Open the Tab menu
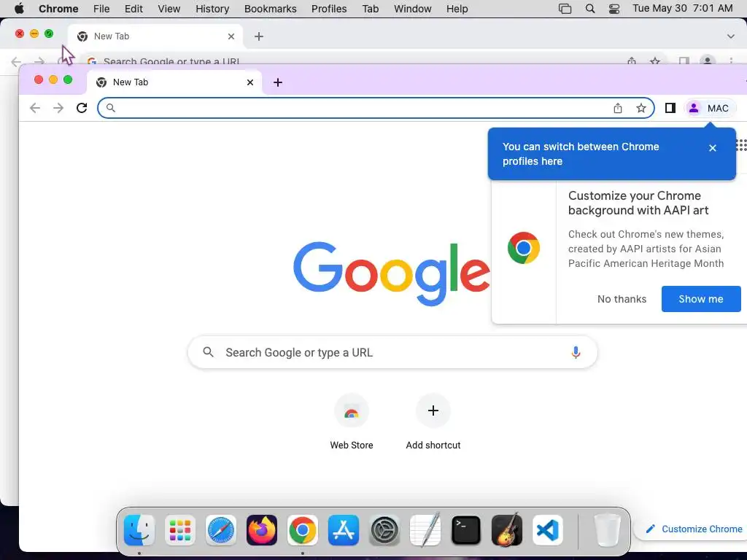Viewport: 747px width, 560px height. pos(370,9)
